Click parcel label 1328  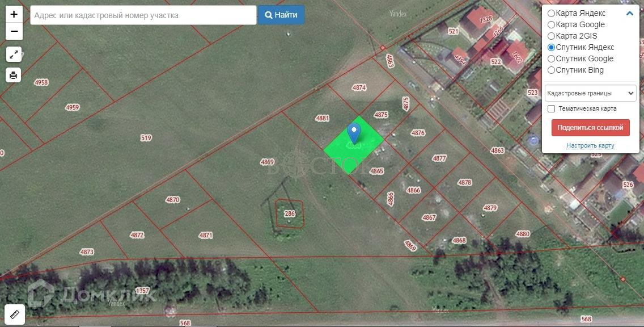point(486,19)
